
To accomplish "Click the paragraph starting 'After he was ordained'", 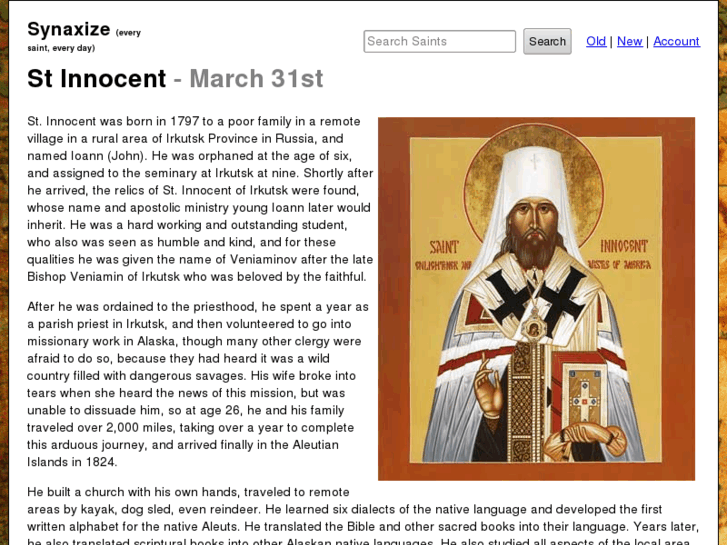I will click(198, 384).
